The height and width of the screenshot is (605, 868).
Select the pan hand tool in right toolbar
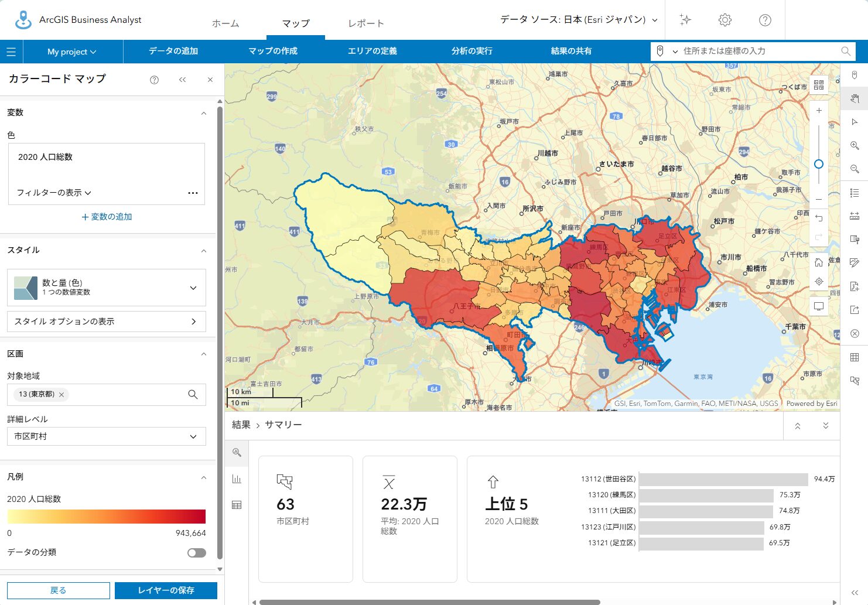(x=855, y=98)
